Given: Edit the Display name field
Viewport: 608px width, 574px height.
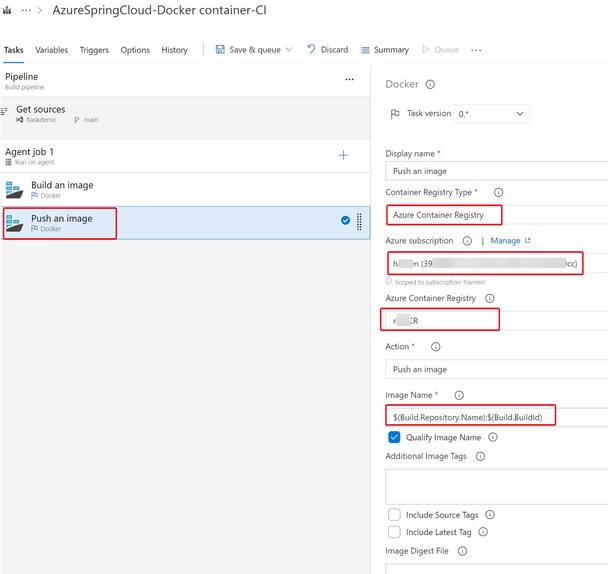Looking at the screenshot, I should (496, 171).
